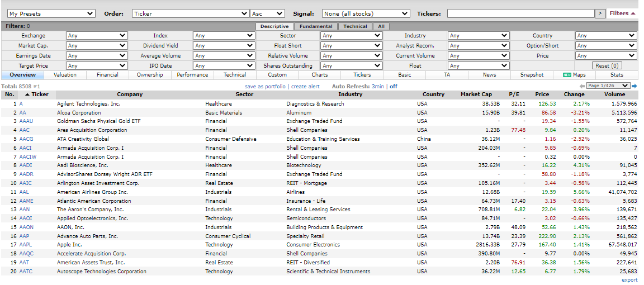Screen dimensions: 644x285
Task: Click the Aluminum industry cell
Action: coord(299,112)
